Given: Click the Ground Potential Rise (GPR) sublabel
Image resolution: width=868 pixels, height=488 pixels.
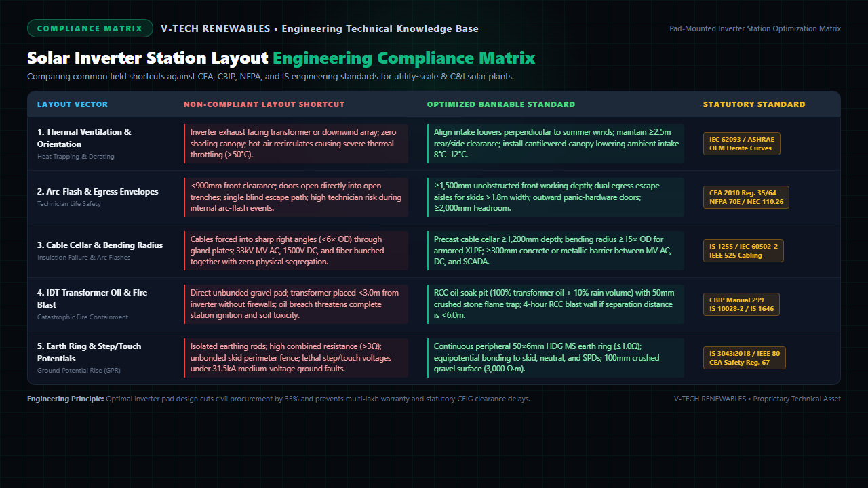Looking at the screenshot, I should tap(79, 371).
